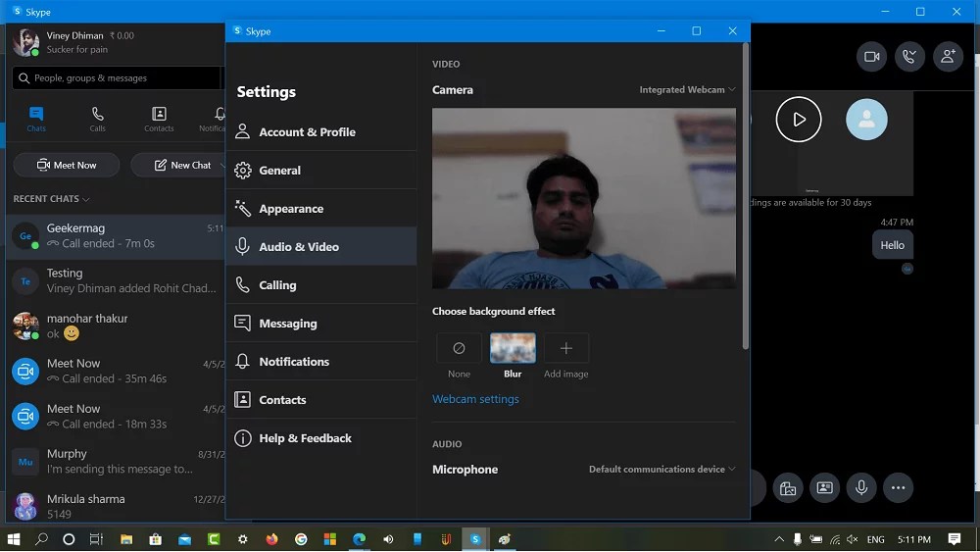Play the call recording in the chat
Screen dimensions: 980x552
coord(798,119)
